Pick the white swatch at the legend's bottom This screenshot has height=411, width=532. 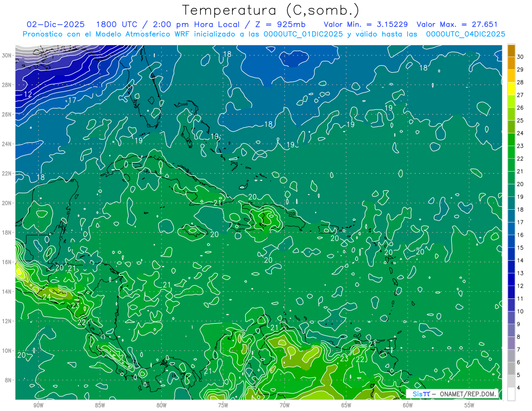coord(511,394)
